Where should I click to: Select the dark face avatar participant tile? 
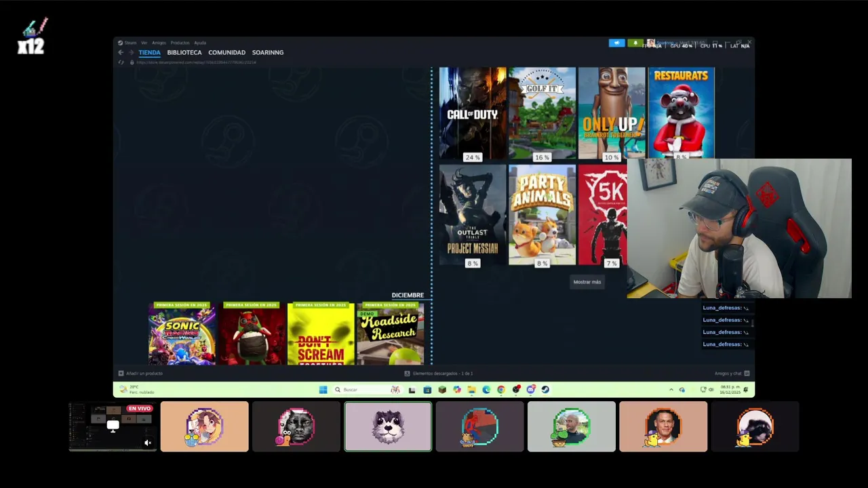coord(296,427)
